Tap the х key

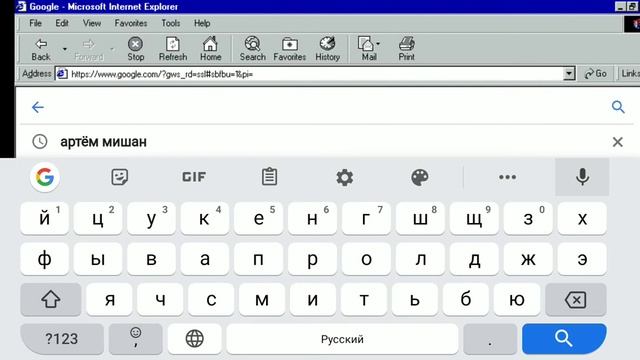tap(582, 219)
